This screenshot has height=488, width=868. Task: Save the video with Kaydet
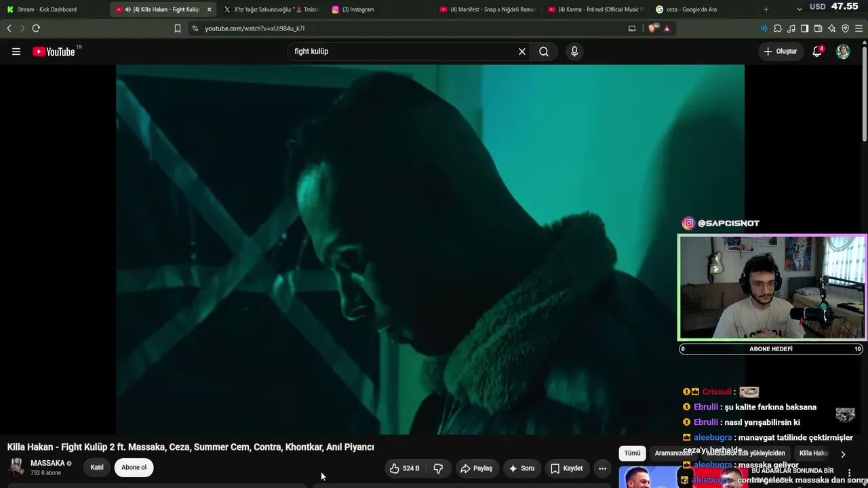point(567,468)
